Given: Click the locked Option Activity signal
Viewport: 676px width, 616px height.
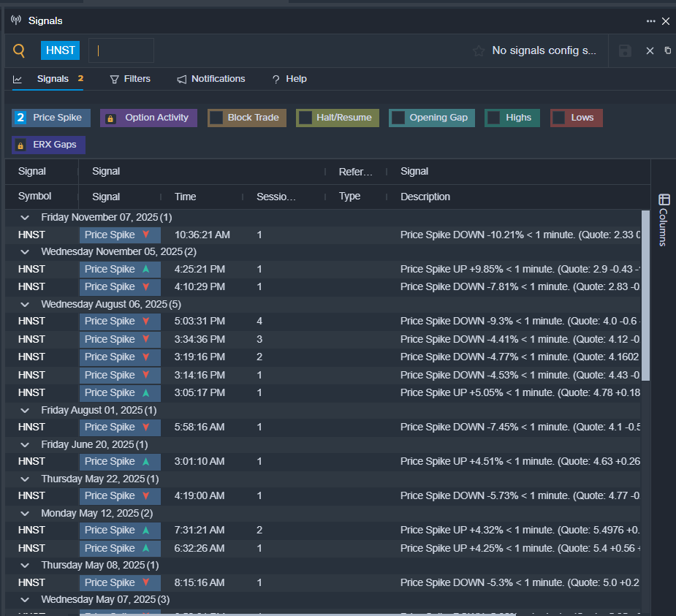Looking at the screenshot, I should [148, 118].
